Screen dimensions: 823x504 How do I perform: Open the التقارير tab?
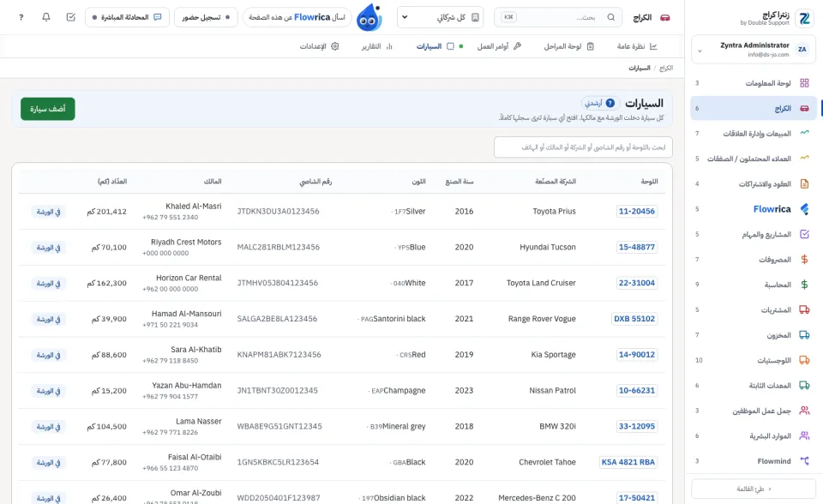[x=376, y=46]
